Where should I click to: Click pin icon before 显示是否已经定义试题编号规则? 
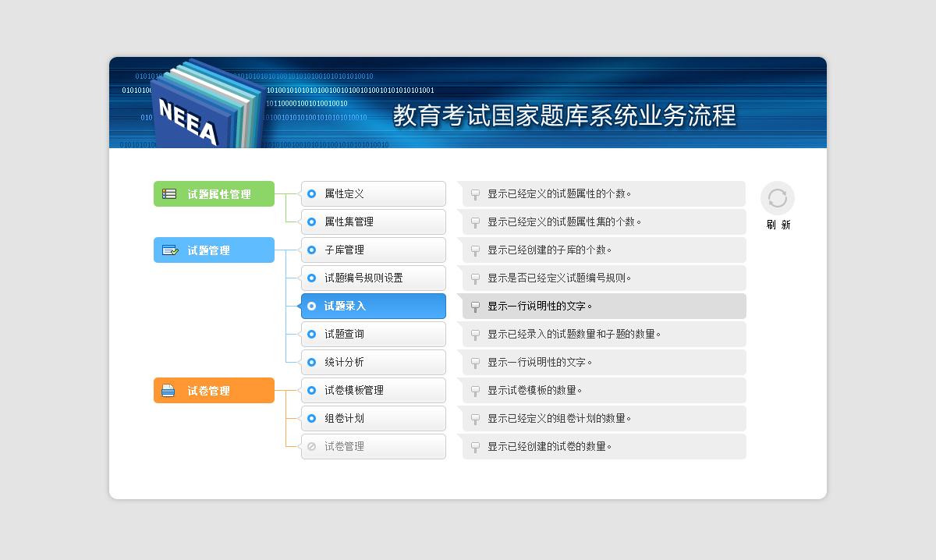475,279
